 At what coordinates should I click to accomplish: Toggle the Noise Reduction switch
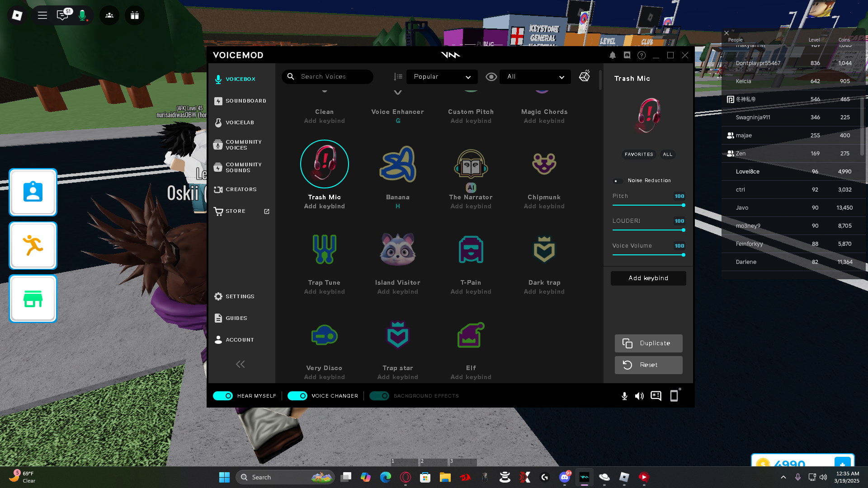[x=617, y=181]
